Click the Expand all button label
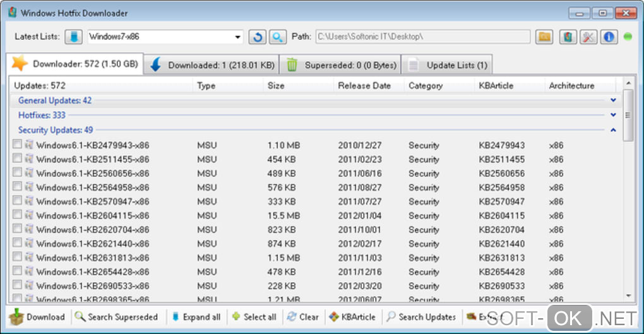644x334 pixels. point(201,317)
